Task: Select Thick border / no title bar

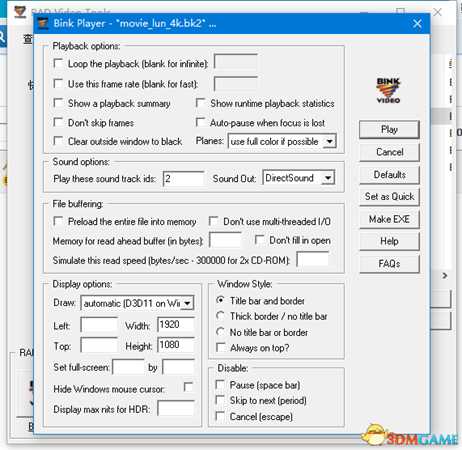Action: 220,316
